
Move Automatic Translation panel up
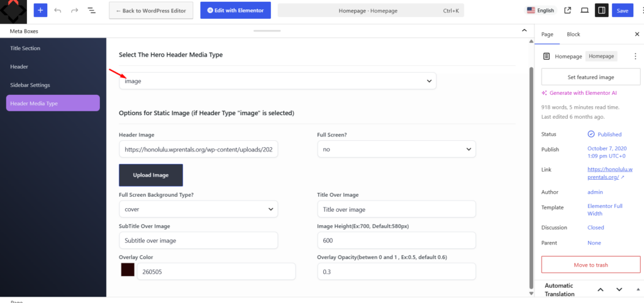(x=601, y=289)
